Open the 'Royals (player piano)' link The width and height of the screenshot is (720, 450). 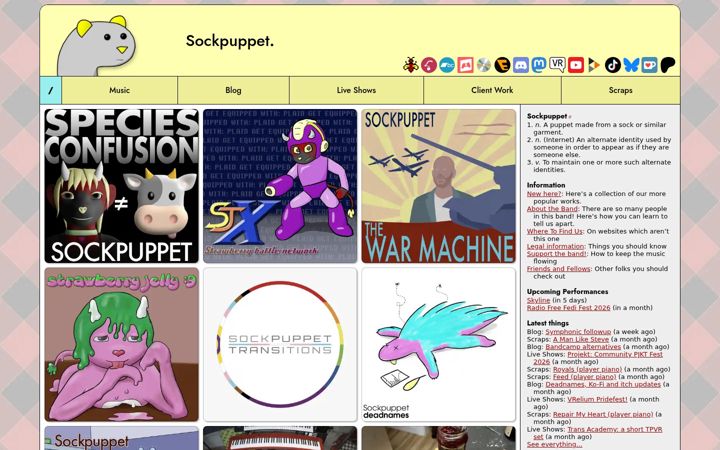coord(587,370)
